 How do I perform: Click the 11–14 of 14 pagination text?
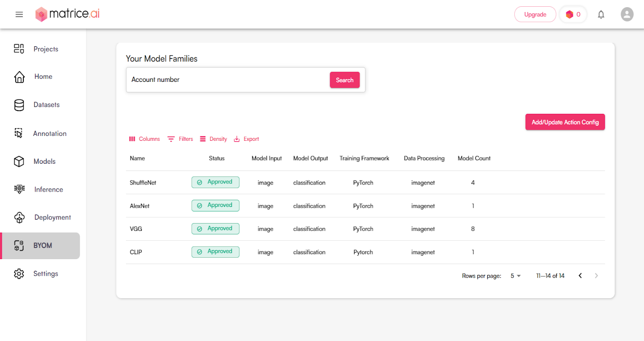click(550, 276)
